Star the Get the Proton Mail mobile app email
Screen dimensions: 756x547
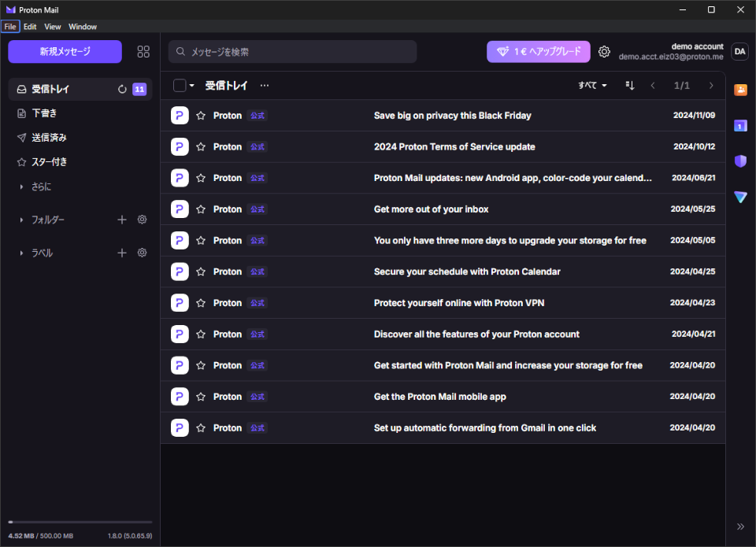coord(201,397)
